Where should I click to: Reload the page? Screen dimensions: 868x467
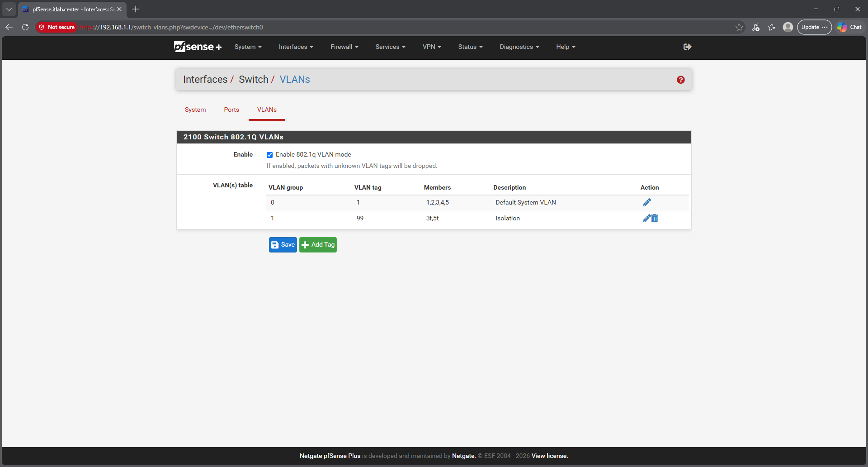pos(25,27)
